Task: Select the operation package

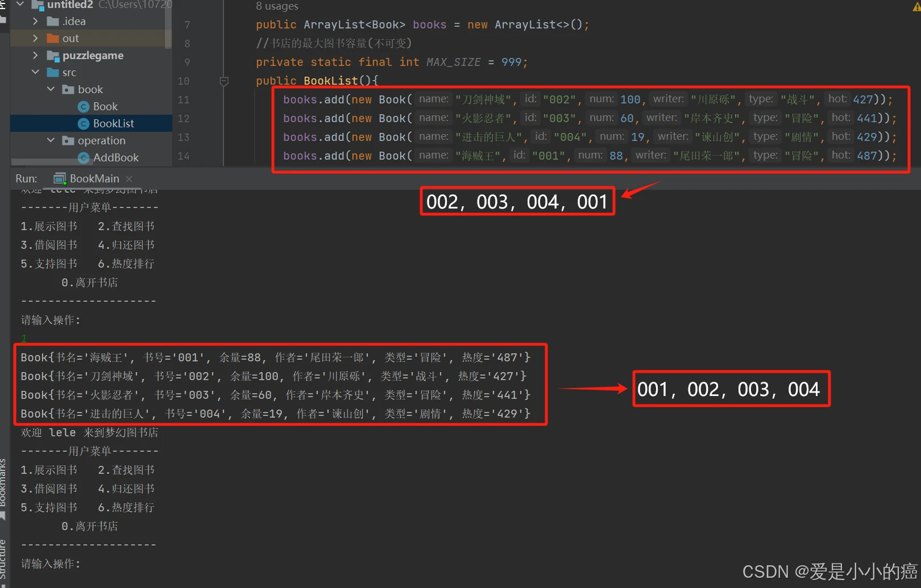Action: pos(102,140)
